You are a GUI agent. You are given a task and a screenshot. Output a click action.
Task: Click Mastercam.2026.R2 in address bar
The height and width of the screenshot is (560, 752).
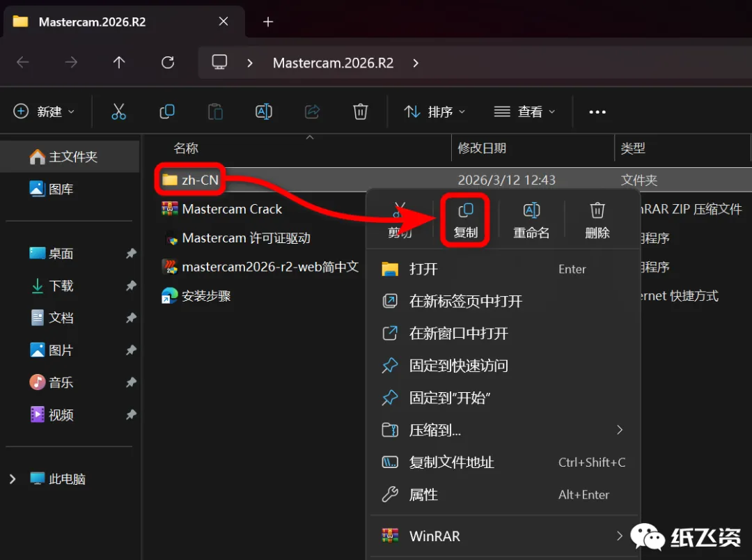pyautogui.click(x=333, y=63)
